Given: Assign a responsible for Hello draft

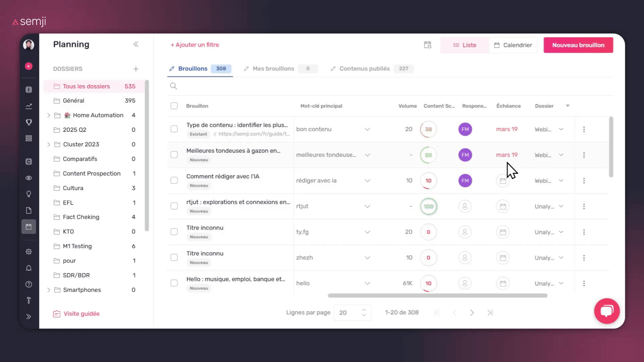Looking at the screenshot, I should click(465, 284).
